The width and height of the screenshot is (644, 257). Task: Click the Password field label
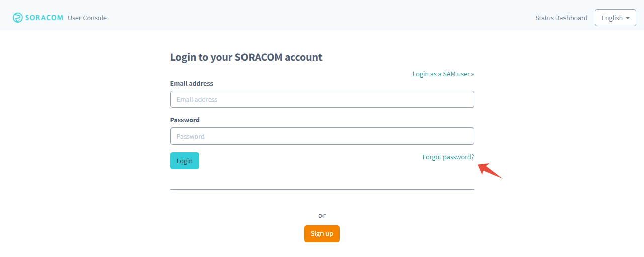[185, 120]
